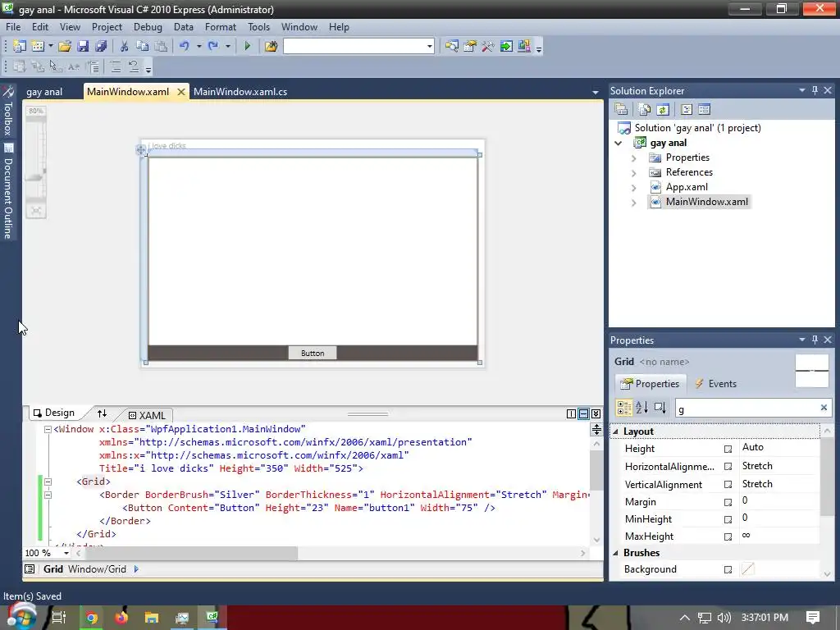Open the File menu
Image resolution: width=840 pixels, height=630 pixels.
(13, 27)
